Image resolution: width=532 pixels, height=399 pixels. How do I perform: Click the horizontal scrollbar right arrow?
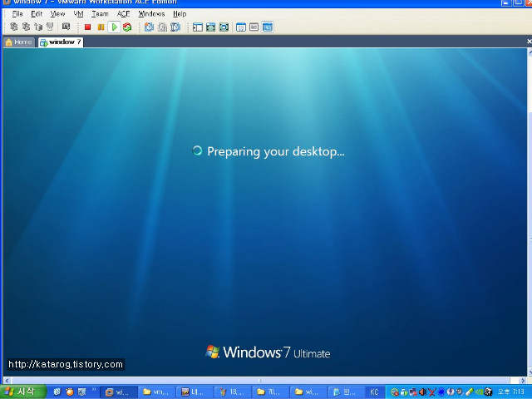click(523, 381)
